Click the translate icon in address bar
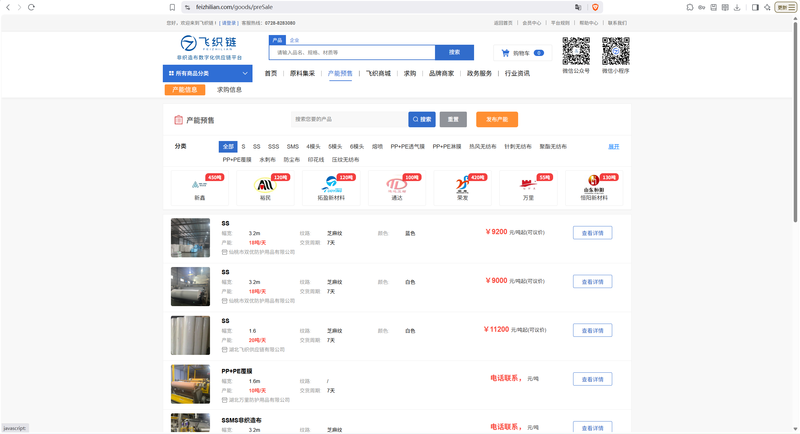The width and height of the screenshot is (800, 434). pos(578,7)
